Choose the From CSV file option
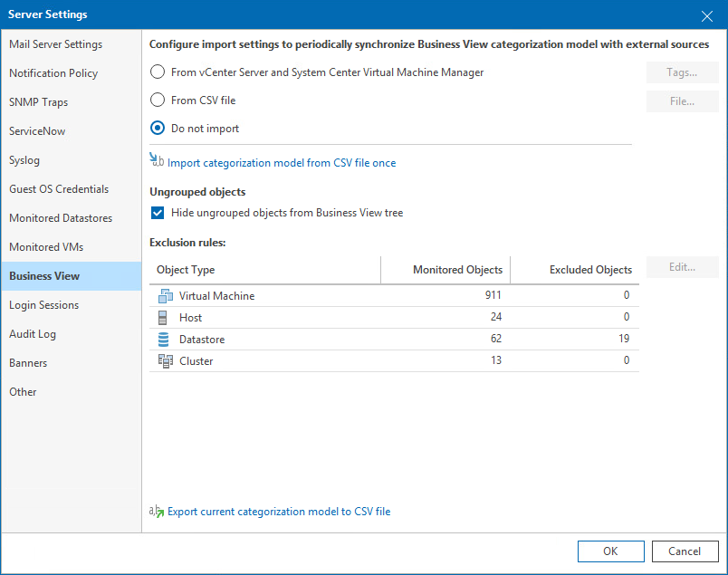Screen dimensions: 728x575 158,101
